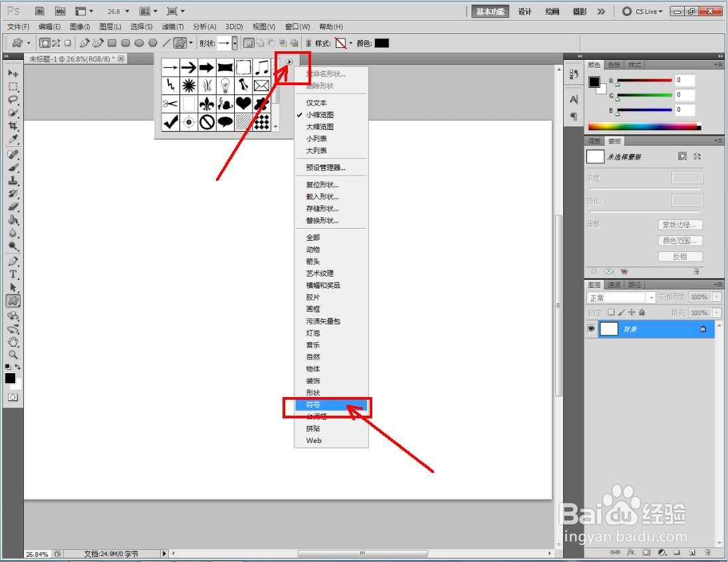Click the 蒙版边缘 button
728x562 pixels.
click(679, 225)
